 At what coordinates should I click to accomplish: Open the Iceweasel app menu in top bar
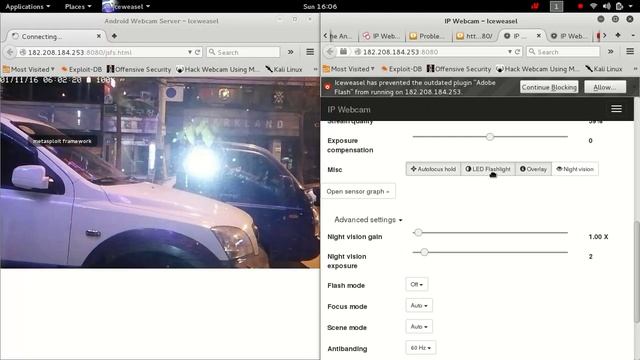coord(127,7)
